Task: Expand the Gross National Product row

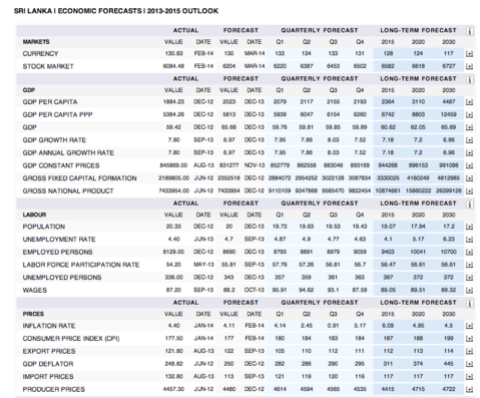Action: [x=469, y=191]
